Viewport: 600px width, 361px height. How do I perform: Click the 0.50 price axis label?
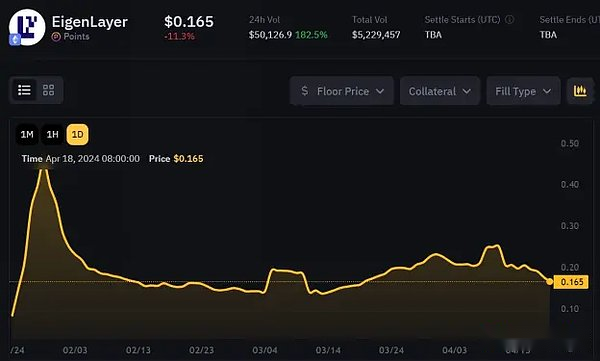(x=570, y=144)
